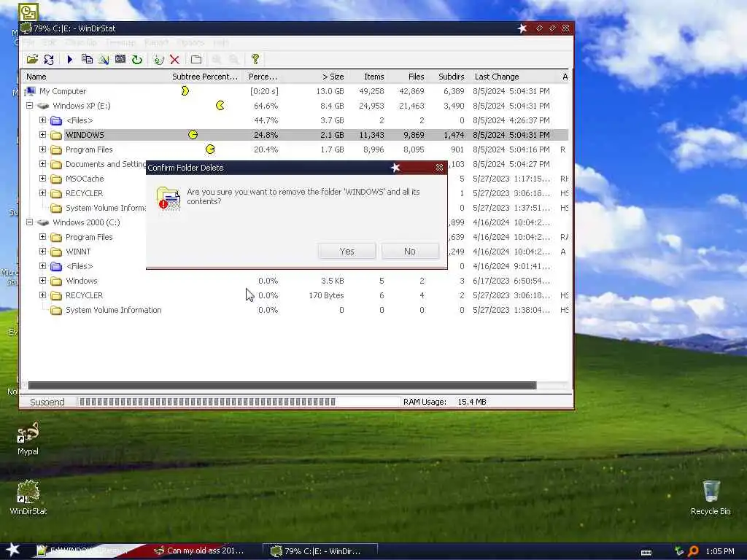Click the 1:05 PM taskbar clock
The image size is (747, 560).
[x=720, y=551]
